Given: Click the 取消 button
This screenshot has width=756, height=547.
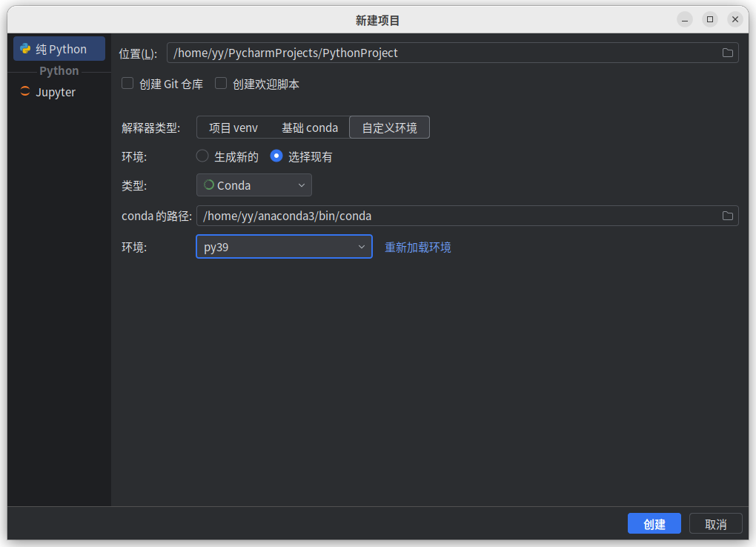Looking at the screenshot, I should click(715, 524).
